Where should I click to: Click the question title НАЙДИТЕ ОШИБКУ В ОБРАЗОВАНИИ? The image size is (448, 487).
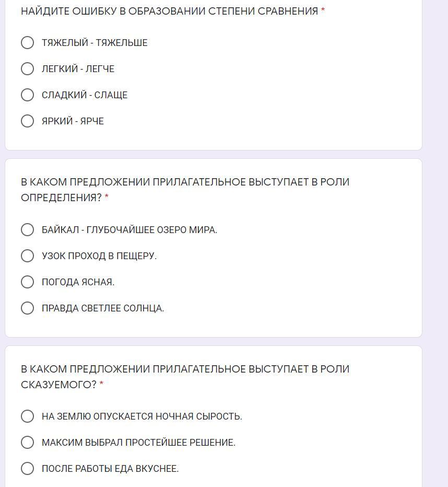[x=169, y=11]
